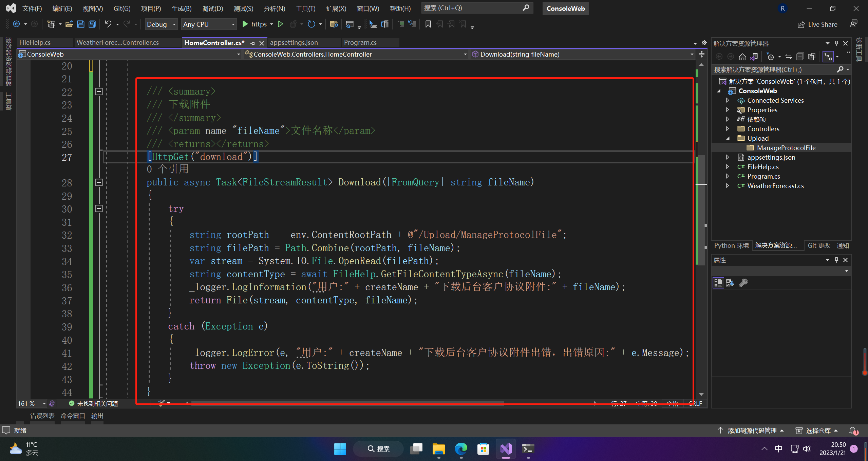Click the Save All toolbar icon
Image resolution: width=868 pixels, height=461 pixels.
pyautogui.click(x=92, y=24)
